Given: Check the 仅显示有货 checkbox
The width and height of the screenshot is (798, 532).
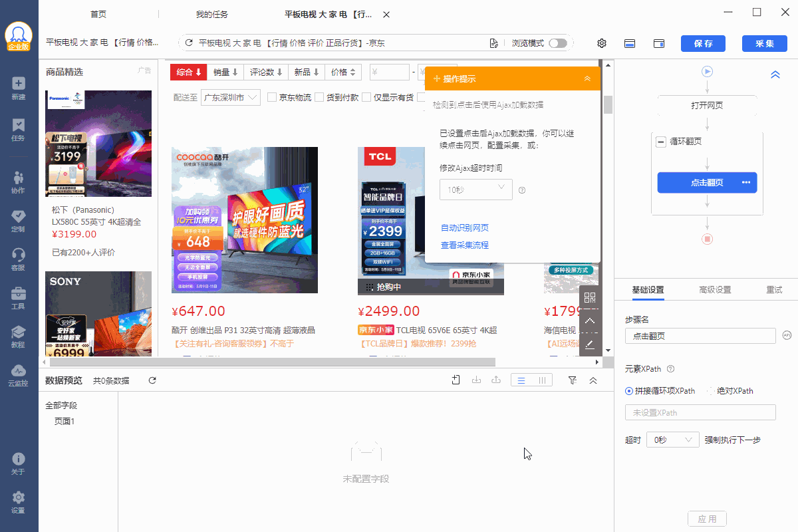Looking at the screenshot, I should 366,97.
